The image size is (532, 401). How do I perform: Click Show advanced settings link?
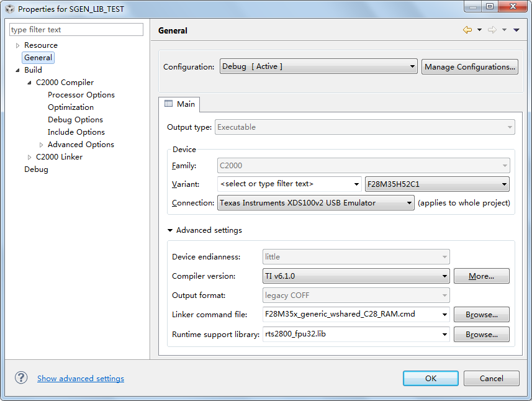click(x=81, y=379)
